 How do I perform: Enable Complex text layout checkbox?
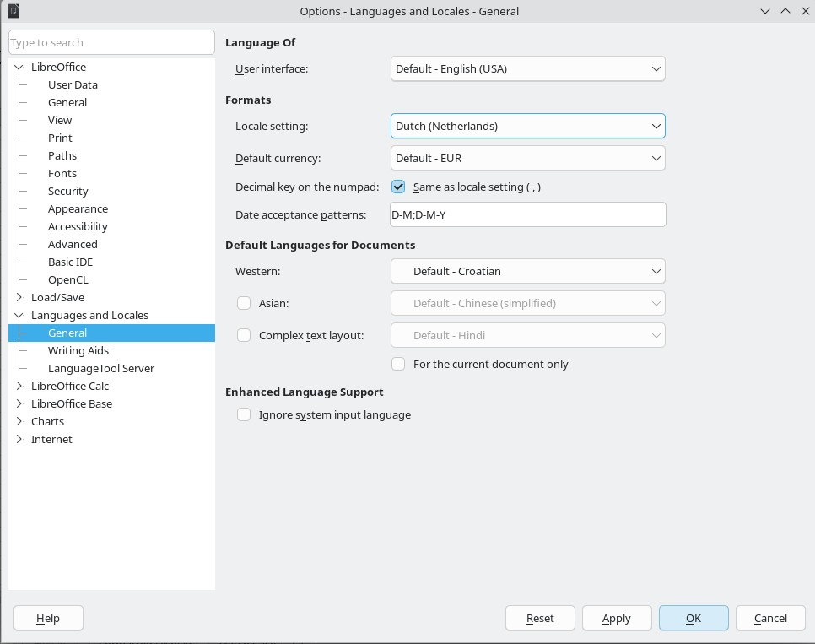point(244,336)
